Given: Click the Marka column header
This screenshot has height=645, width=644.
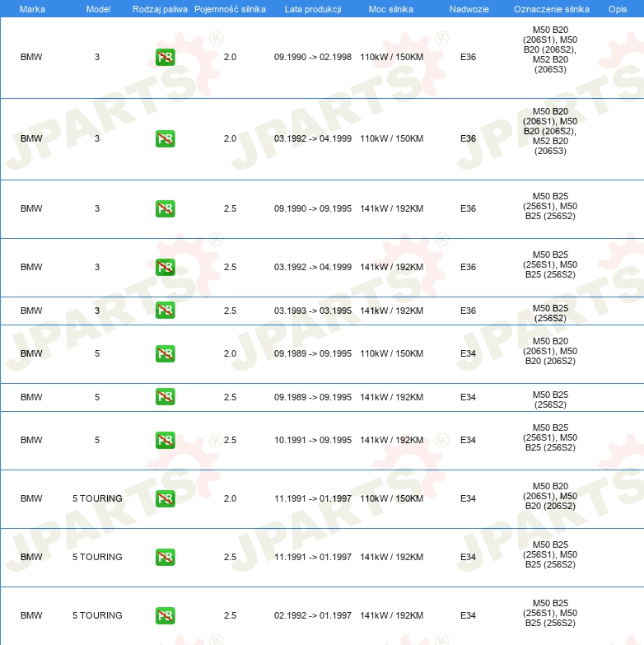Looking at the screenshot, I should pyautogui.click(x=32, y=9).
